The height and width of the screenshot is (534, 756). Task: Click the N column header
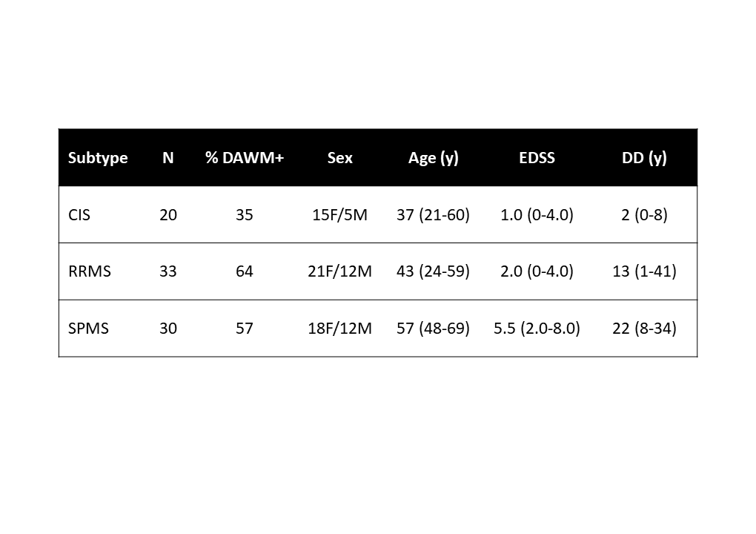coord(168,158)
